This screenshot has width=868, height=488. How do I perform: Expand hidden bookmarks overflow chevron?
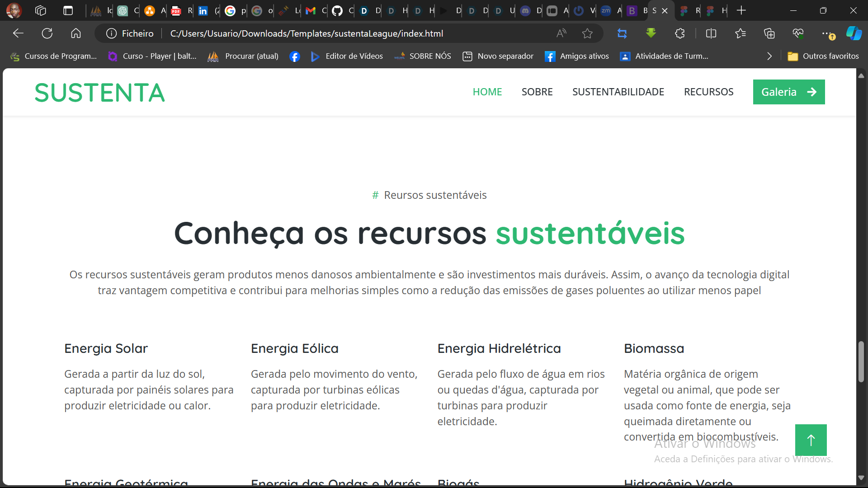769,56
